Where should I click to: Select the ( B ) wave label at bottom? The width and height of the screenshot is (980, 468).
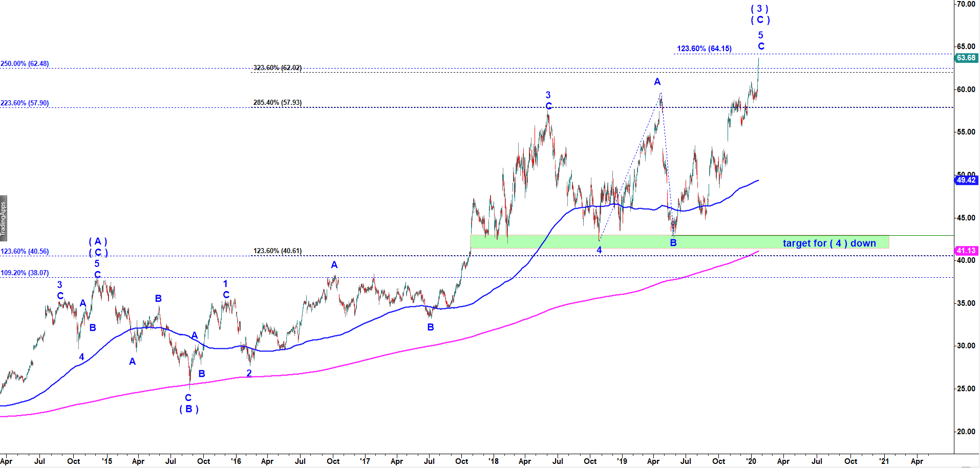[189, 409]
